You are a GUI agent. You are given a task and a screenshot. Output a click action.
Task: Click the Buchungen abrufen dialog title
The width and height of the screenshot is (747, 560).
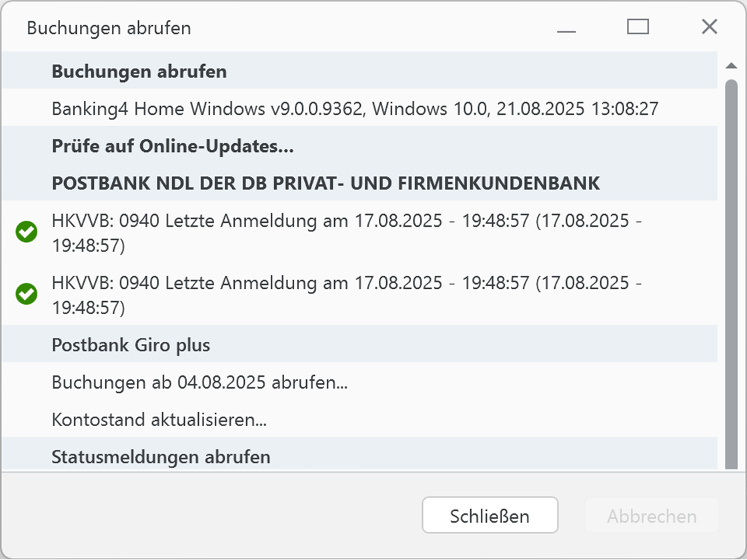(x=108, y=28)
